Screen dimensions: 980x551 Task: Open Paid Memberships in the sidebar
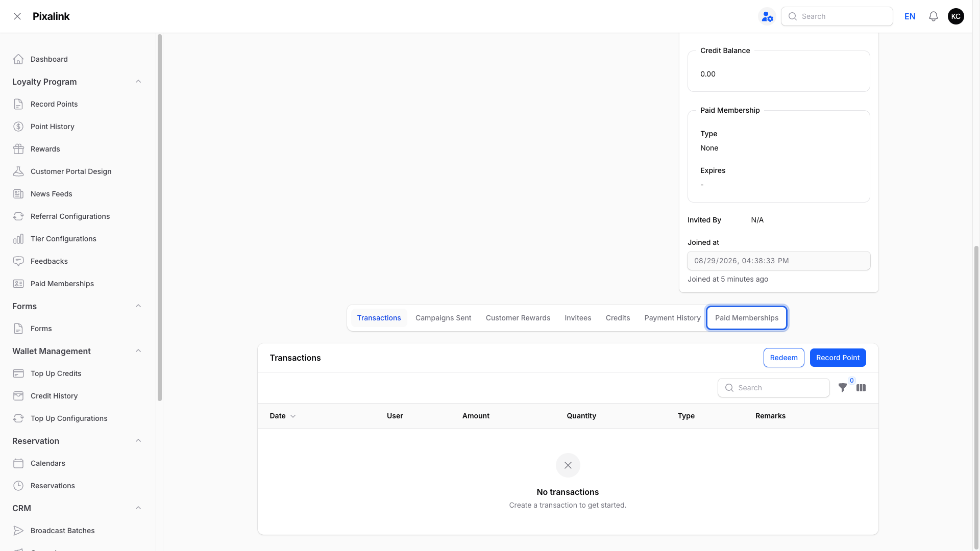click(77, 284)
